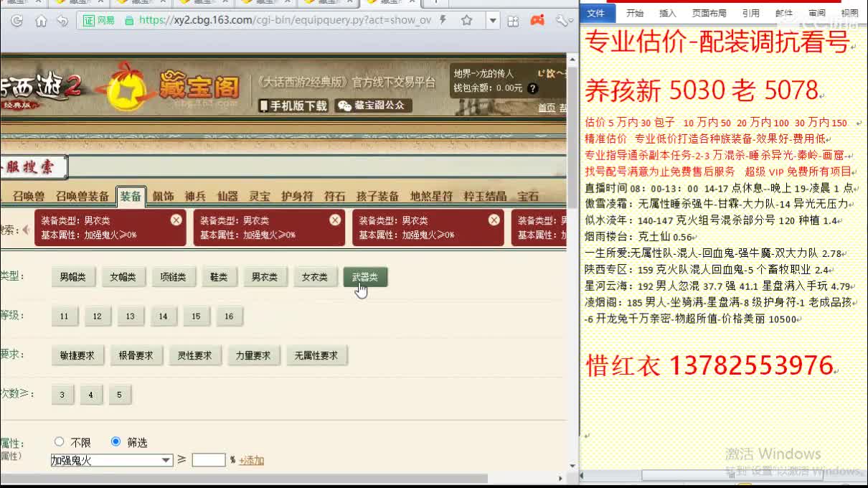Screen dimensions: 868x488
Task: Select the 不限 radio option
Action: pos(60,442)
